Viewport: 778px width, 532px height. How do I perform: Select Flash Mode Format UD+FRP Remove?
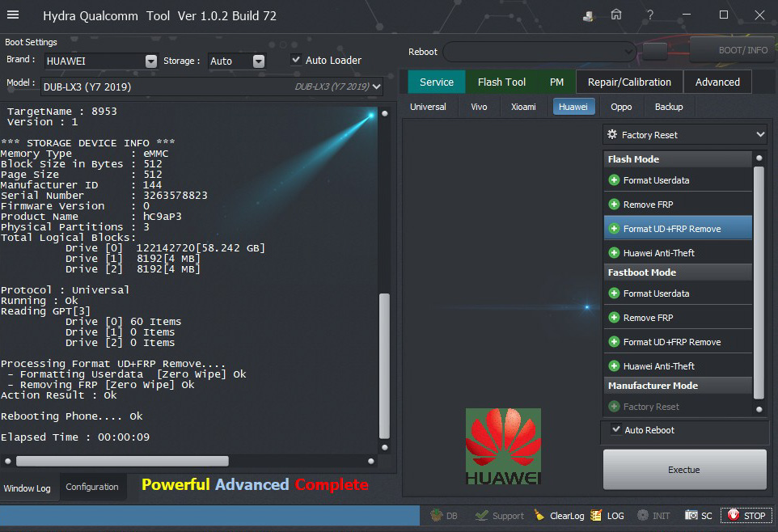click(678, 229)
